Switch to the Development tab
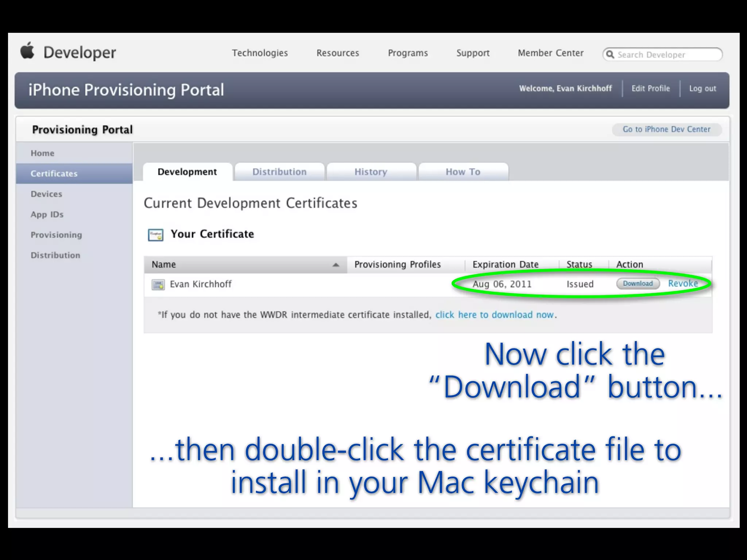Screen dimensions: 747x560 coord(187,172)
